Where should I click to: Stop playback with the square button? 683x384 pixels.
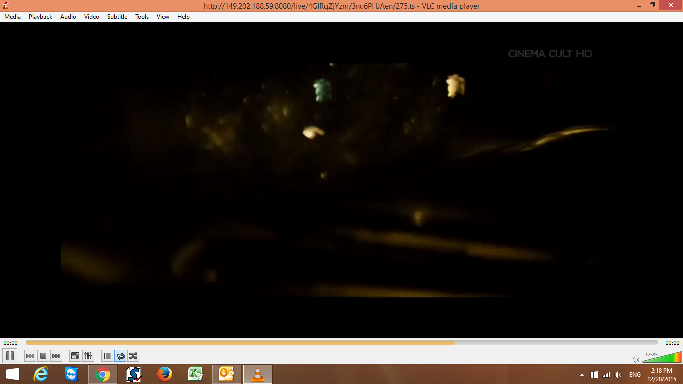[x=43, y=356]
